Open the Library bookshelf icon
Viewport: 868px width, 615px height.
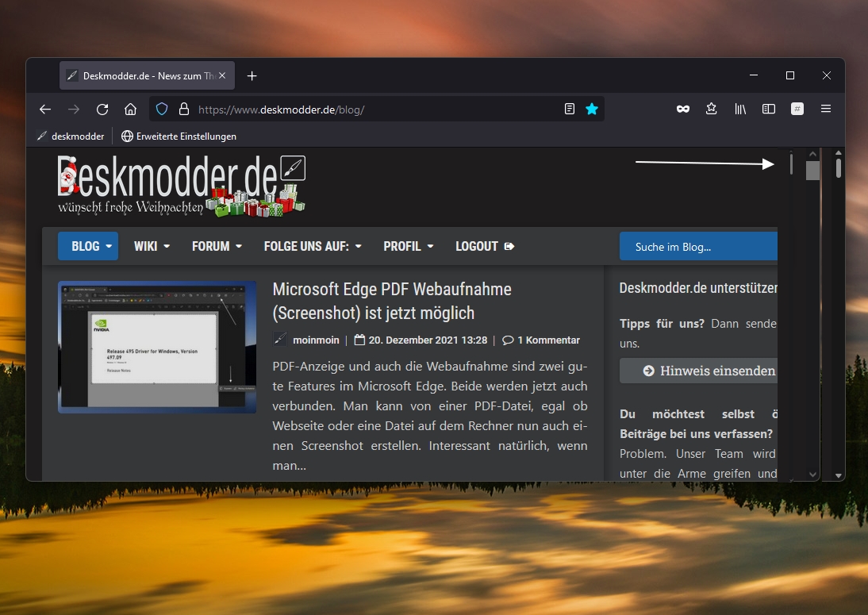pos(740,109)
